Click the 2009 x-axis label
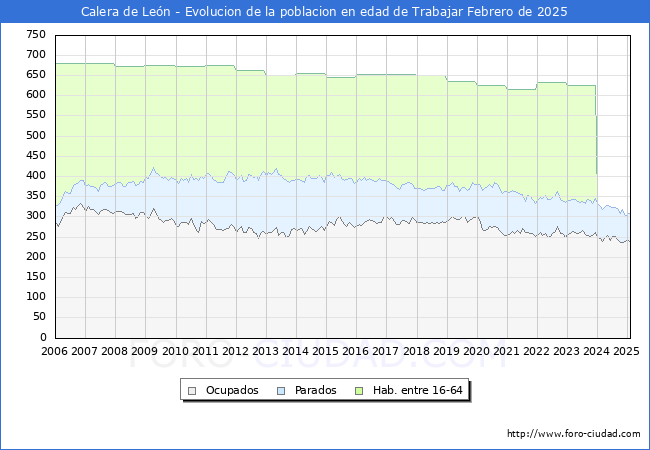 tap(144, 351)
